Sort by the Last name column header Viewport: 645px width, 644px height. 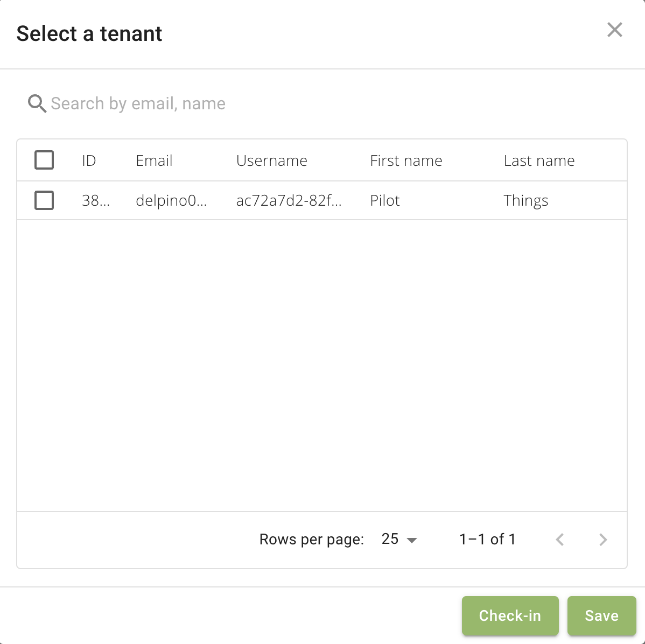[x=539, y=160]
